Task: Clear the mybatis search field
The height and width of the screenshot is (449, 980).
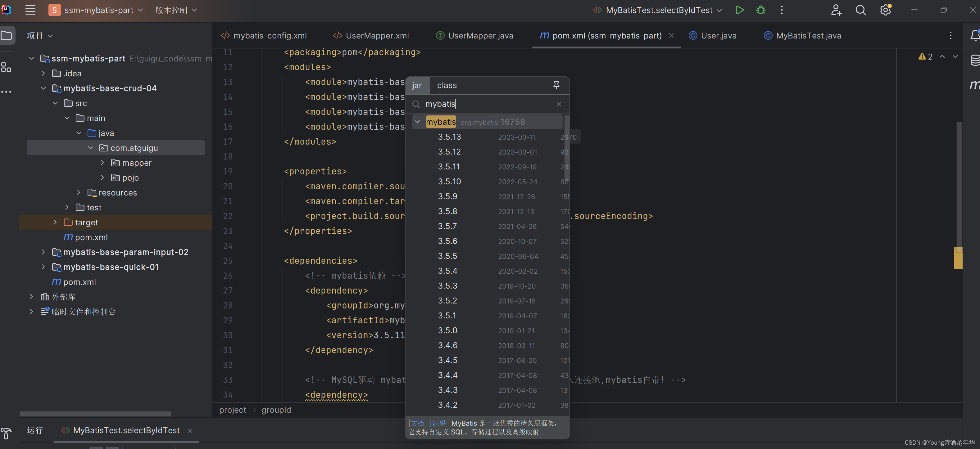Action: (x=559, y=104)
